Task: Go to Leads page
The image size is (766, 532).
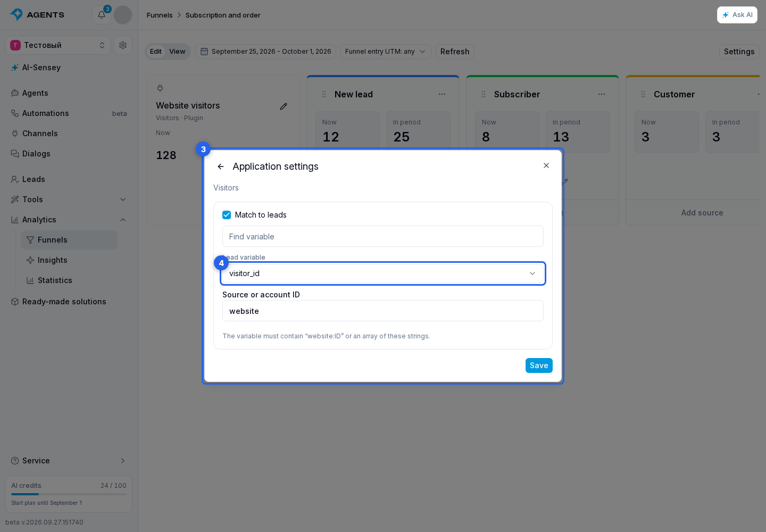Action: pos(69,179)
